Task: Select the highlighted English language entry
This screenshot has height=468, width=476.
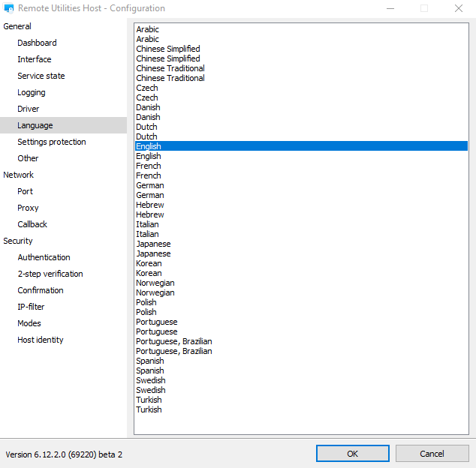Action: point(149,146)
